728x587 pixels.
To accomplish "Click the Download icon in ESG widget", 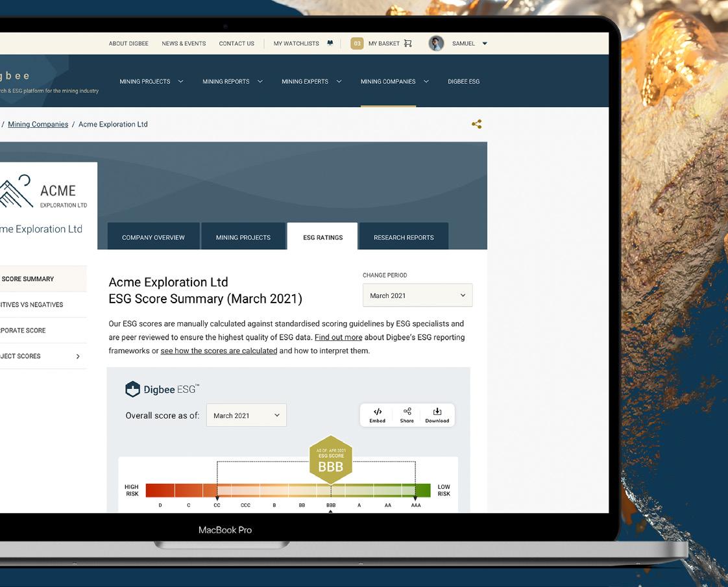I will 437,411.
